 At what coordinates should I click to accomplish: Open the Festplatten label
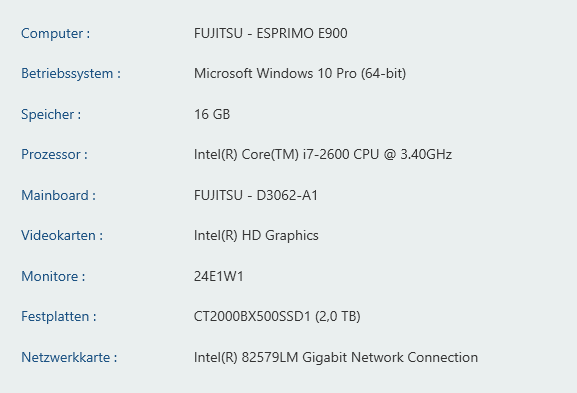(x=59, y=316)
